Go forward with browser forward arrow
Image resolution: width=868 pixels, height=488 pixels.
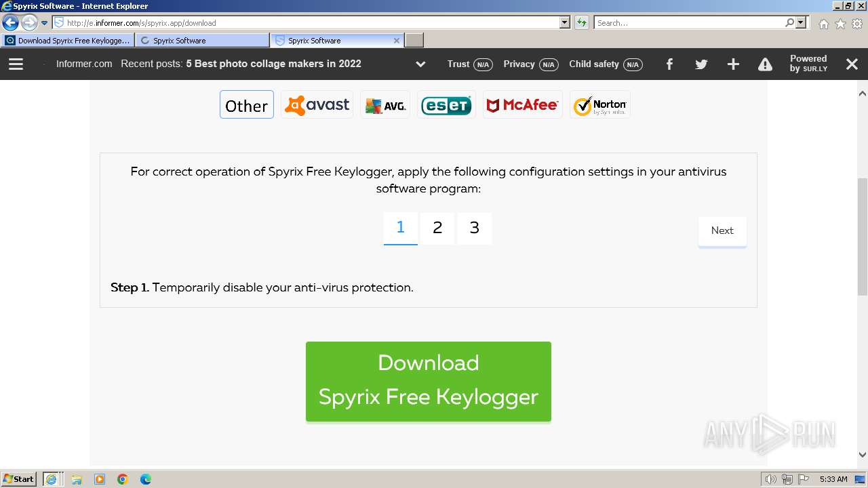coord(28,22)
